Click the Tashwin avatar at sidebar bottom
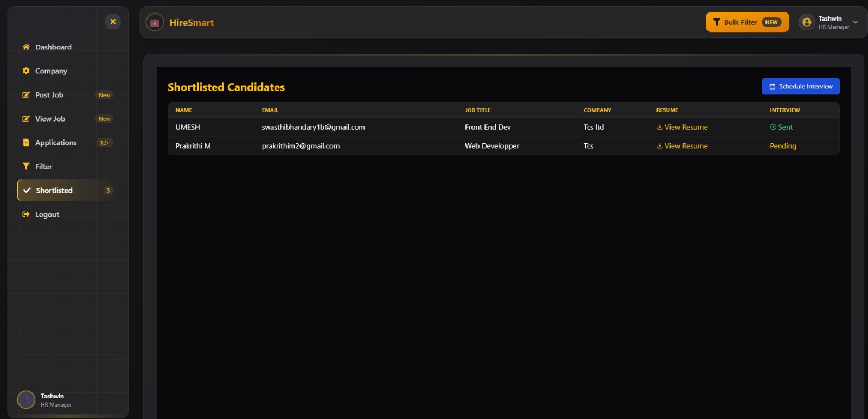This screenshot has width=868, height=419. (26, 400)
